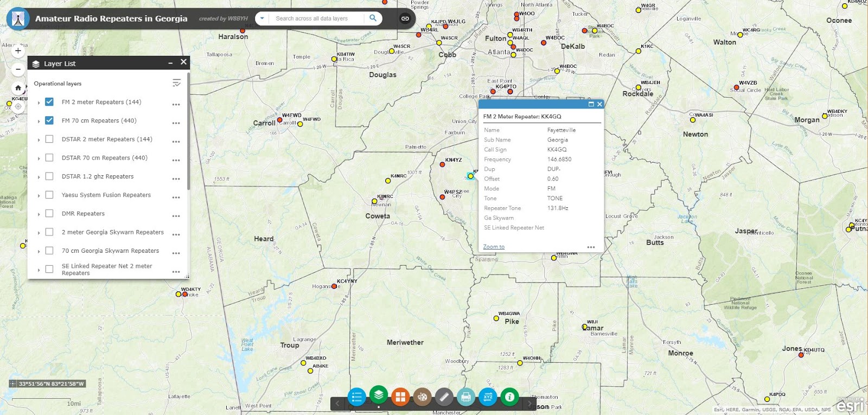868x415 pixels.
Task: Expand FM 70 cm Repeaters (440) layer
Action: point(39,121)
